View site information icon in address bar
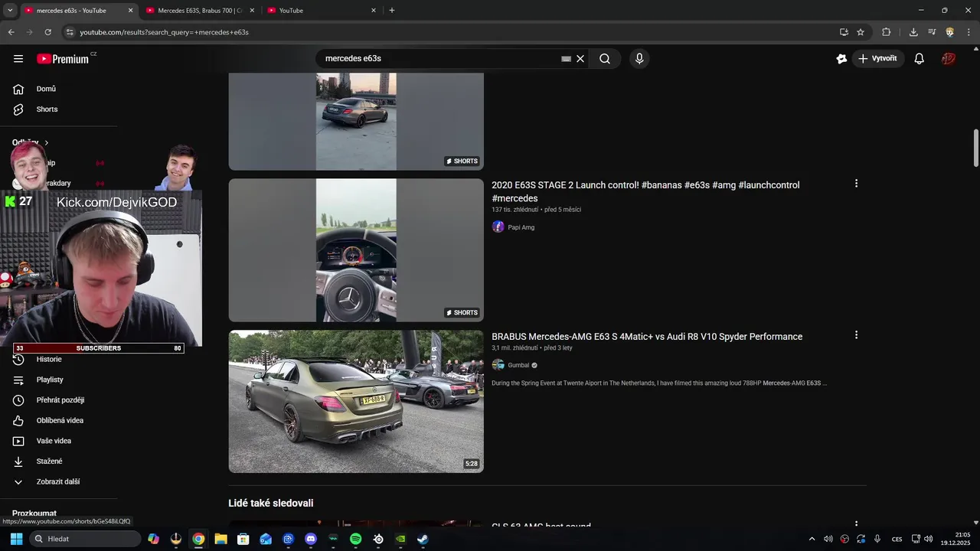Viewport: 980px width, 551px height. coord(70,32)
